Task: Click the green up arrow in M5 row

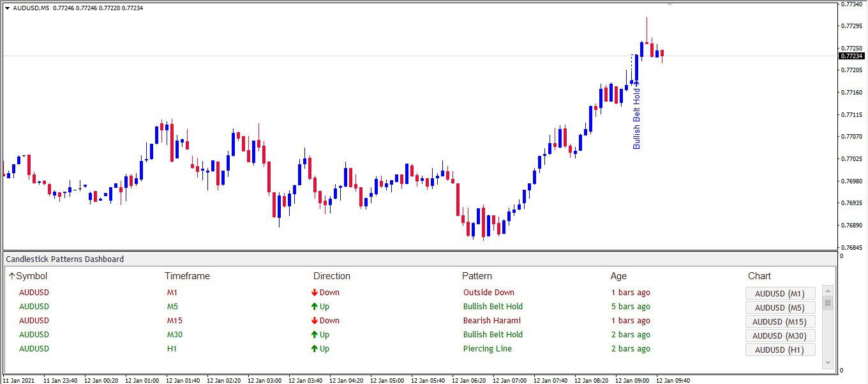Action: pyautogui.click(x=314, y=307)
